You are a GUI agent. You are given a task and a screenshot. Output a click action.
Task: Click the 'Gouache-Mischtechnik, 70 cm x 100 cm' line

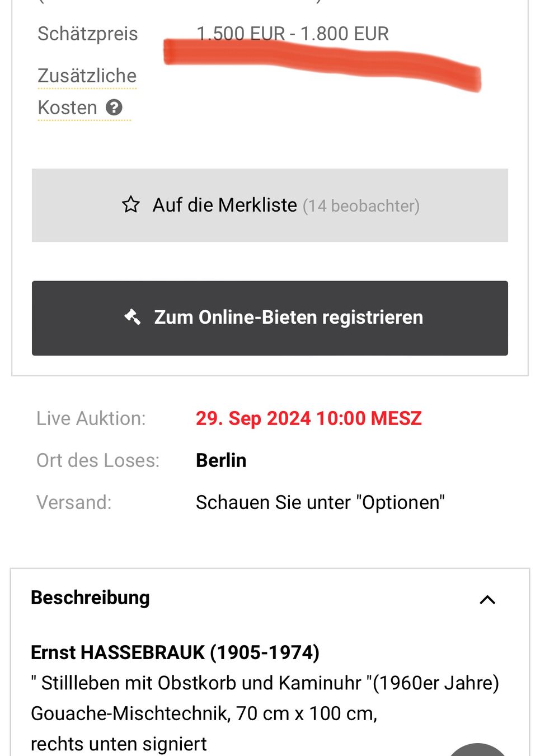coord(204,713)
